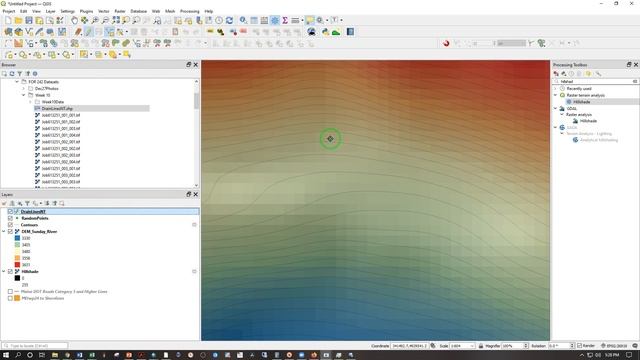Open the Raster menu

pyautogui.click(x=120, y=11)
